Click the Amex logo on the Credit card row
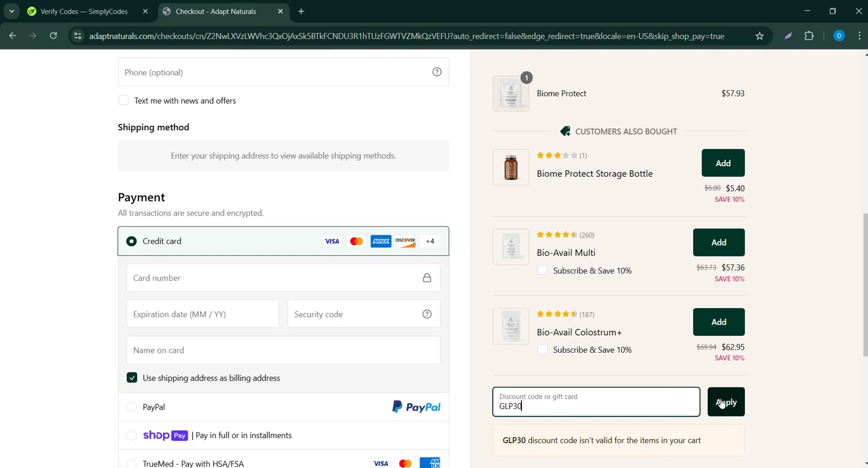The height and width of the screenshot is (468, 868). pos(381,242)
